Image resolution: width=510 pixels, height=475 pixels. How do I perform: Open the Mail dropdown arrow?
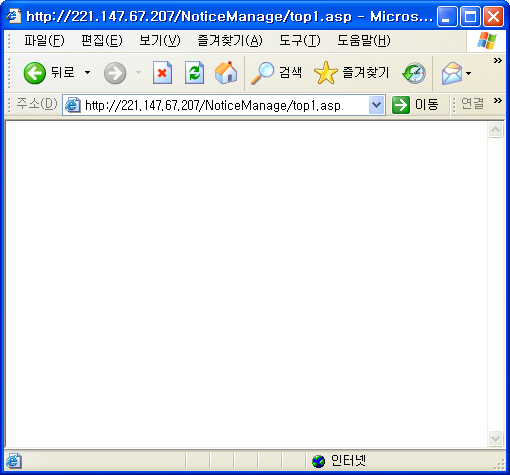(x=469, y=73)
